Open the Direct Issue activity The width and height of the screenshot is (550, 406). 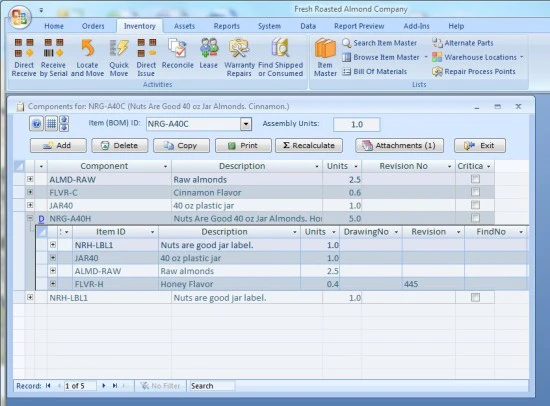point(146,58)
